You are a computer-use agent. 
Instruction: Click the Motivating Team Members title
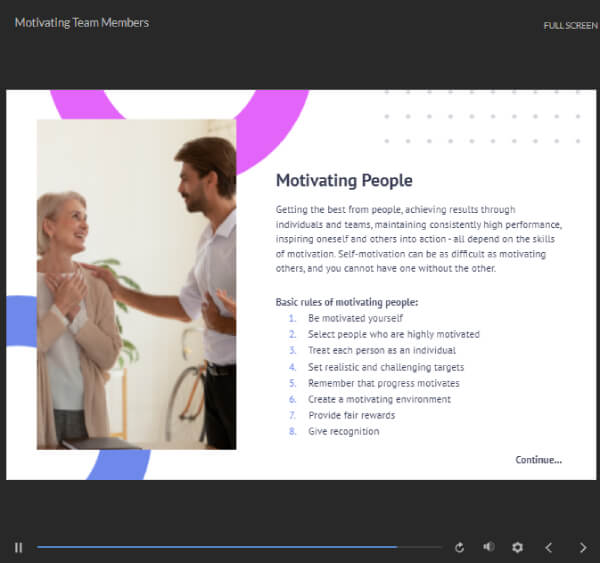[x=82, y=22]
